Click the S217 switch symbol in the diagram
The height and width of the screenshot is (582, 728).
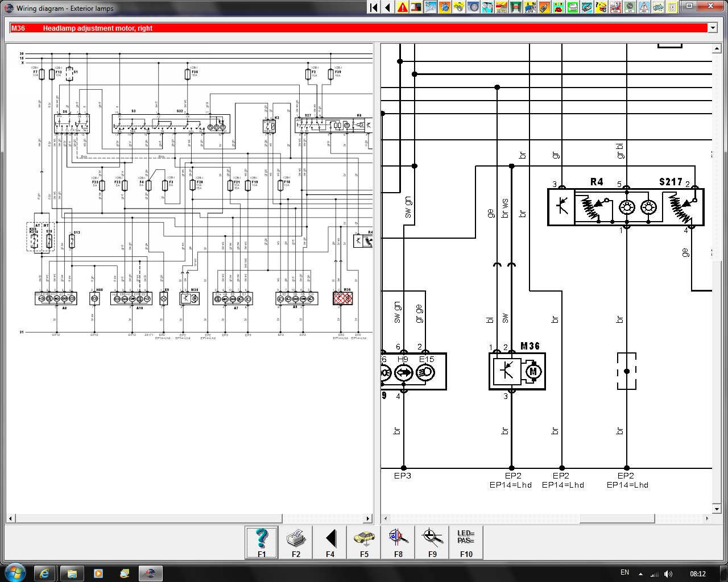pos(681,207)
